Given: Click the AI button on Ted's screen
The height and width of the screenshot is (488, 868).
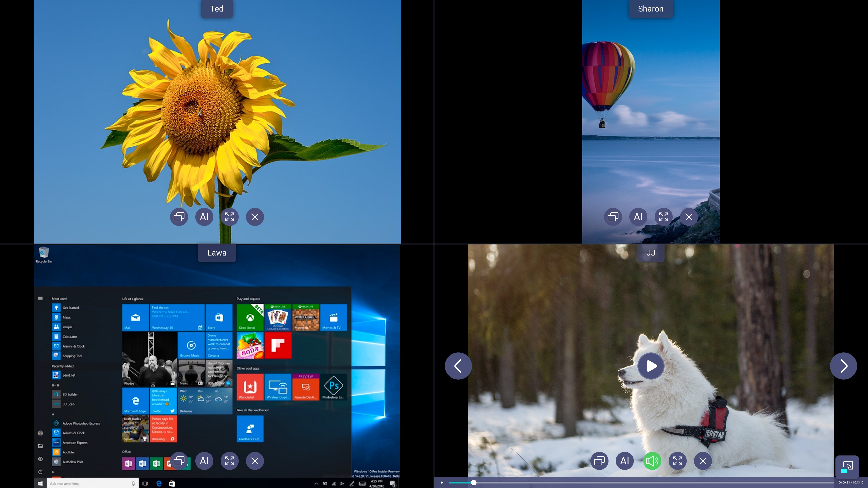Looking at the screenshot, I should [x=204, y=217].
